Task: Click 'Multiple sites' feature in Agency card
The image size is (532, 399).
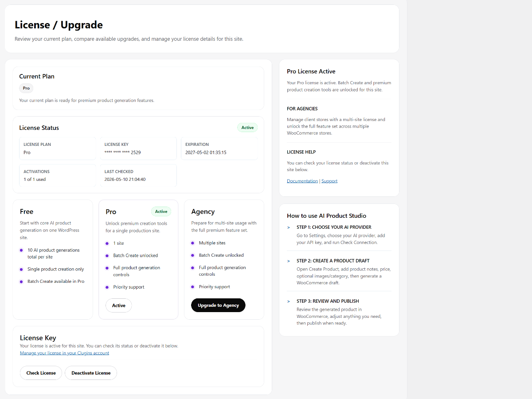Action: tap(212, 243)
